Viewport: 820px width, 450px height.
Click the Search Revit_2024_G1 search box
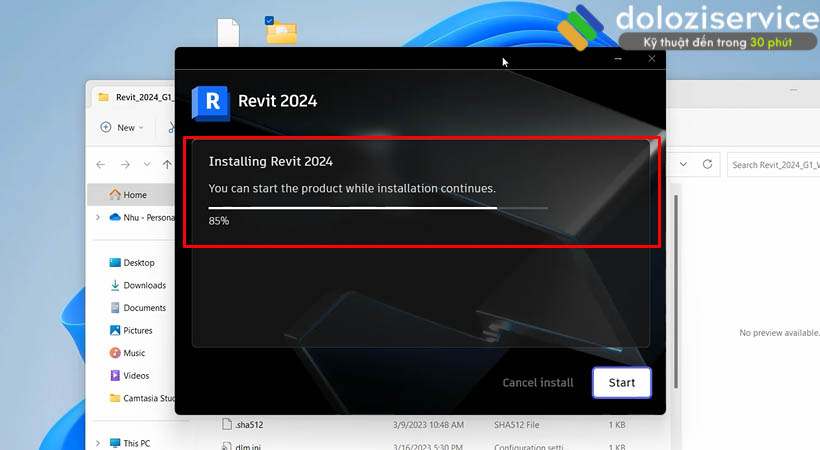[x=774, y=165]
